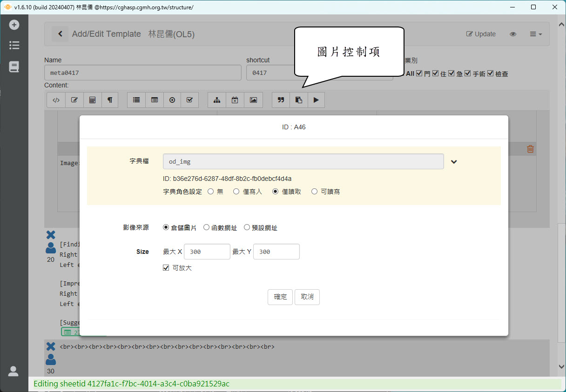The height and width of the screenshot is (392, 566).
Task: Click the play/run toolbar icon
Action: 316,100
